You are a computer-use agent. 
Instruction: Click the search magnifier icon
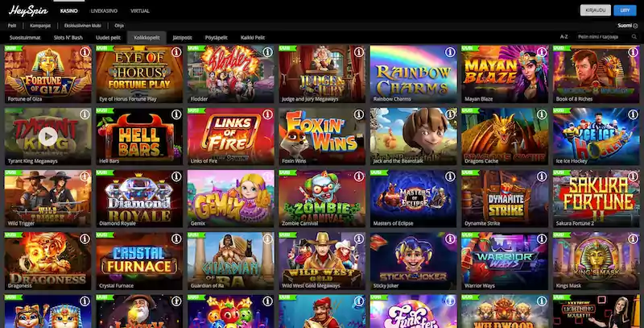click(634, 37)
